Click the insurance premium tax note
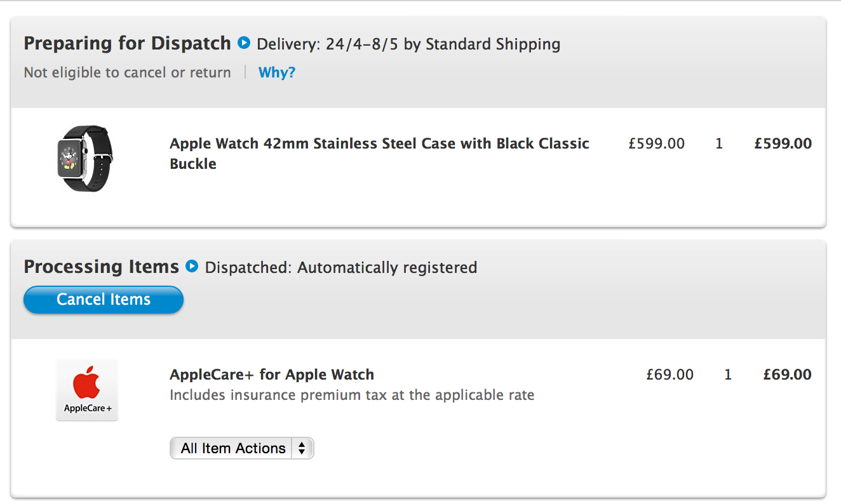The height and width of the screenshot is (504, 841). pos(352,395)
